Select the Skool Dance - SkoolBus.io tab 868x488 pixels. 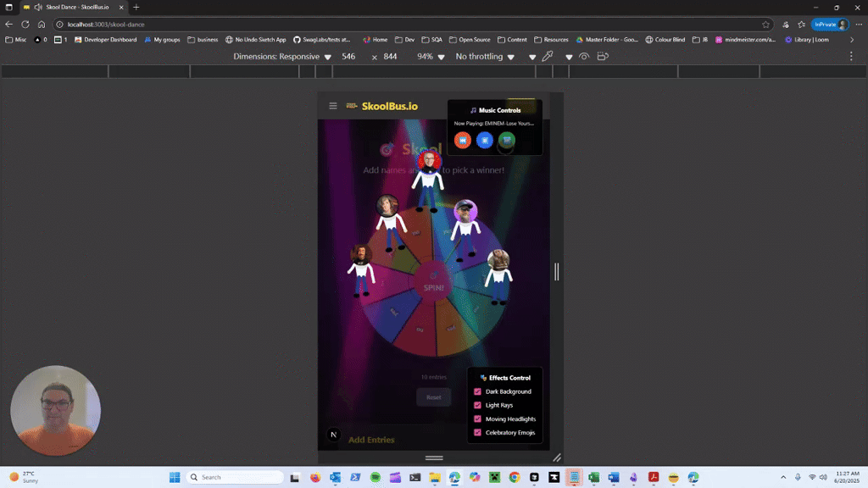tap(75, 7)
